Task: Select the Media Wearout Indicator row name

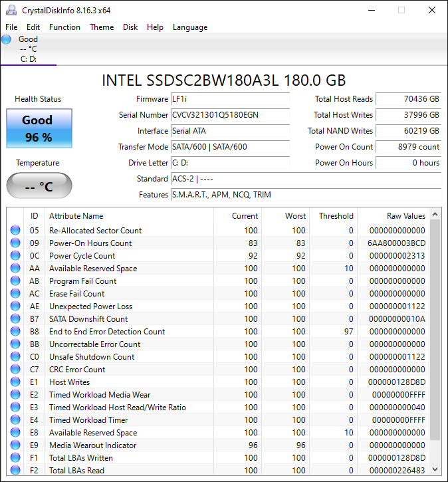Action: pos(93,445)
